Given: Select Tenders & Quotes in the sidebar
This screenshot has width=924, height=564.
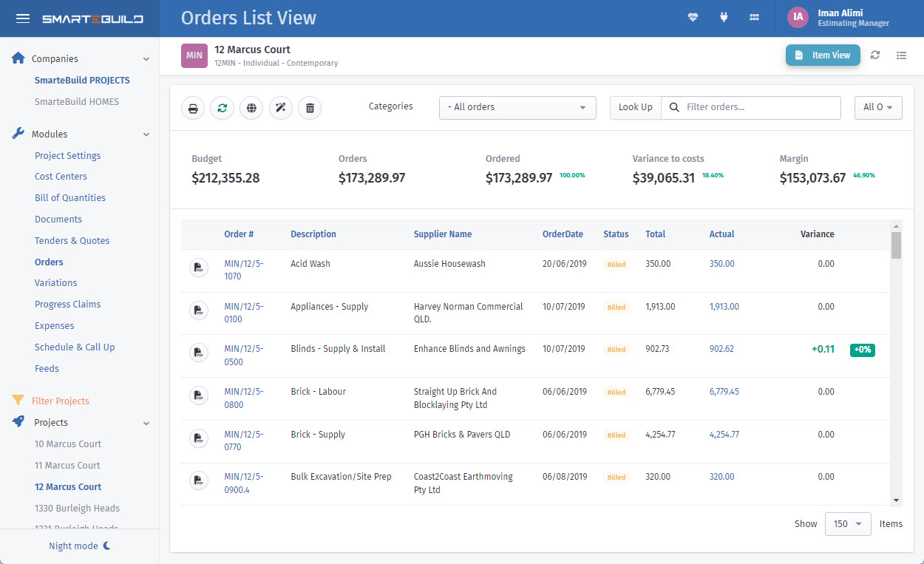Looking at the screenshot, I should click(71, 240).
